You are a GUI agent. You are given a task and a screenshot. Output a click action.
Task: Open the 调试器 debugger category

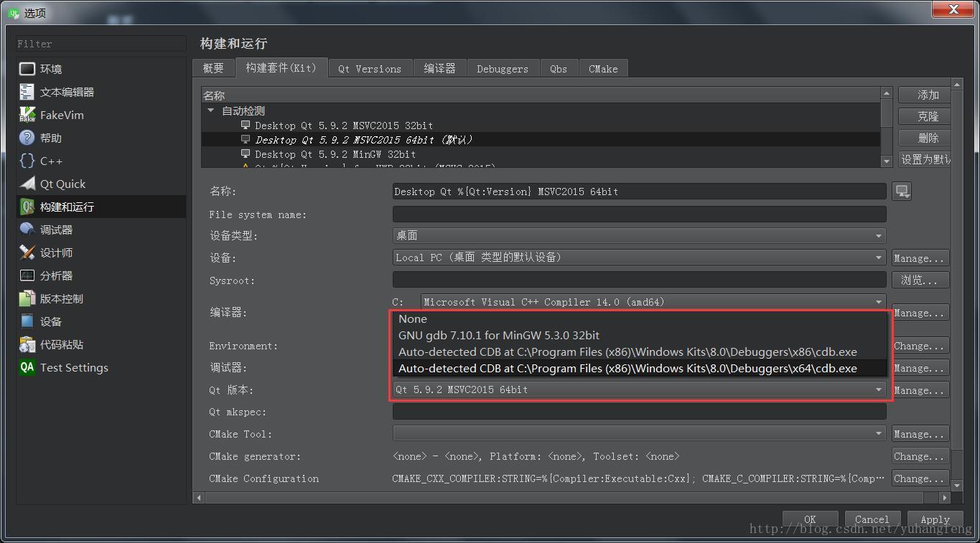tap(101, 230)
